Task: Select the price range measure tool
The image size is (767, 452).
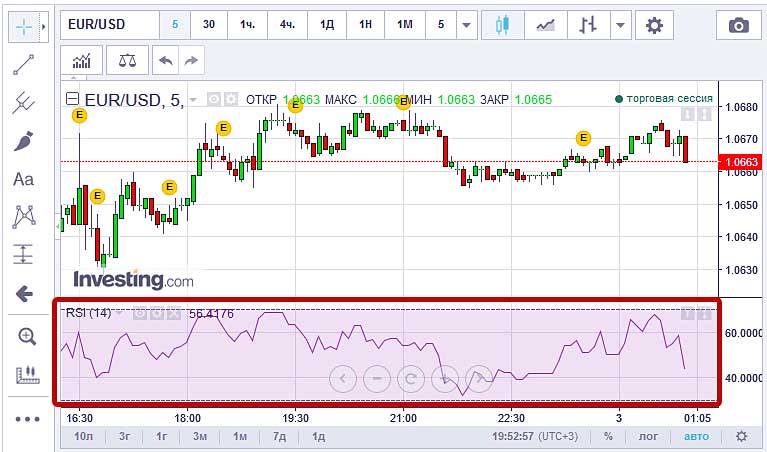Action: click(23, 254)
